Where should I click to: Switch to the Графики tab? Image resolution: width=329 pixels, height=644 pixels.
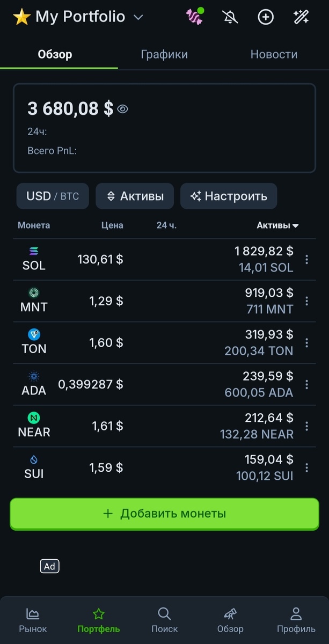(x=164, y=54)
